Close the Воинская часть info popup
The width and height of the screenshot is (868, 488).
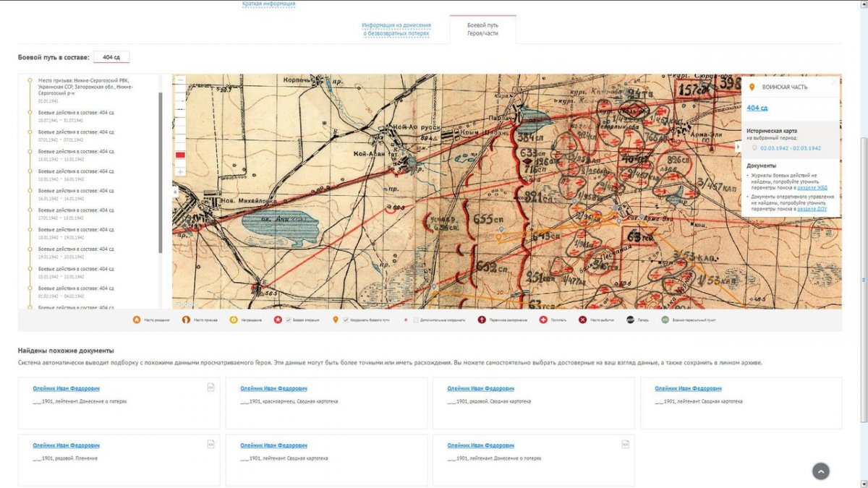[834, 82]
